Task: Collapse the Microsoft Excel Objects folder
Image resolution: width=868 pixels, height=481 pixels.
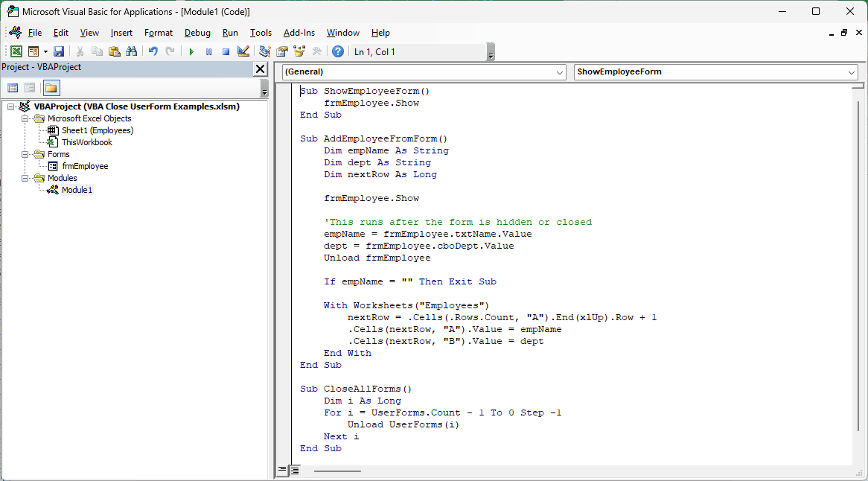Action: click(25, 118)
